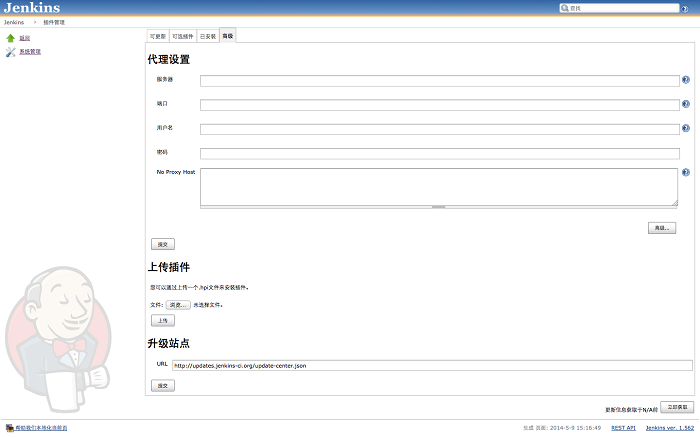This screenshot has height=438, width=700.
Task: Open the REST API link
Action: pos(623,428)
